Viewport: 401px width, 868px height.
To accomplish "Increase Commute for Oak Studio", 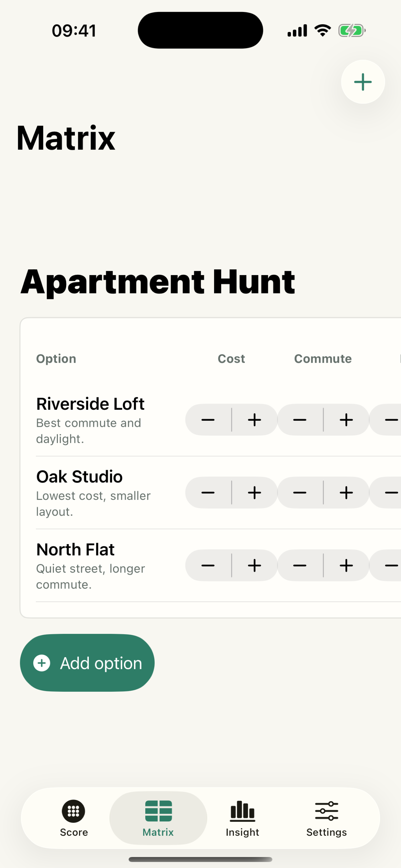I will [x=346, y=493].
